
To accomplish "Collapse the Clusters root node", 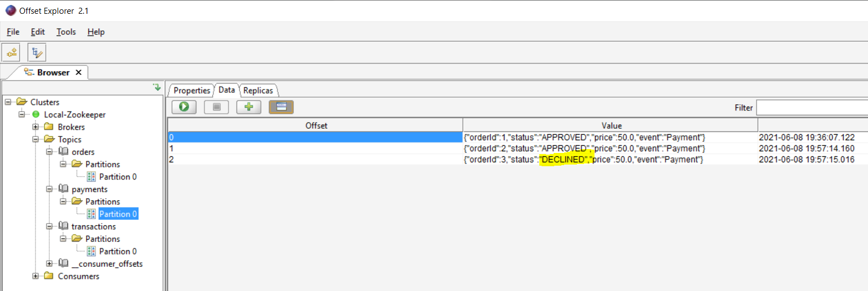I will (8, 102).
